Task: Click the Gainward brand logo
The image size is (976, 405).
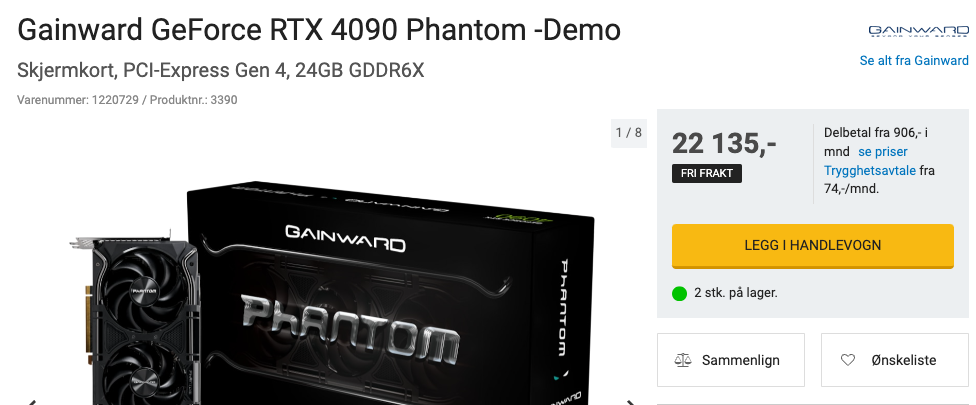Action: pos(918,31)
